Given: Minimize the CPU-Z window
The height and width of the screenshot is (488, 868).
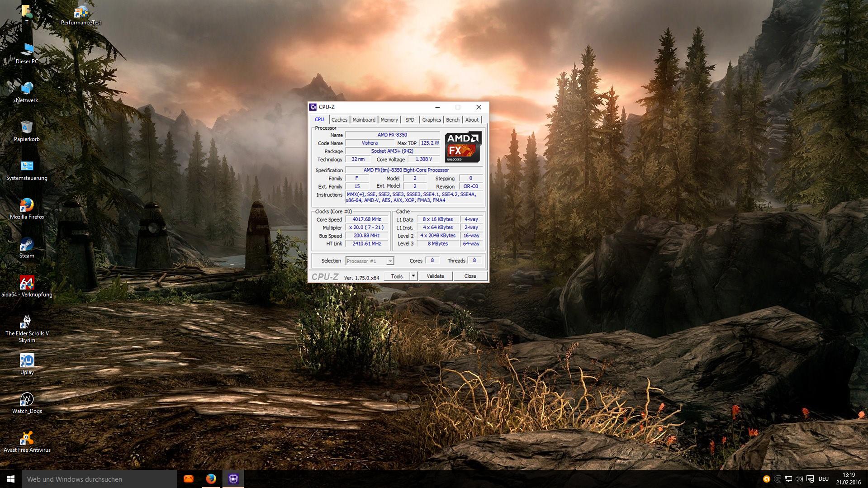Looking at the screenshot, I should (437, 107).
